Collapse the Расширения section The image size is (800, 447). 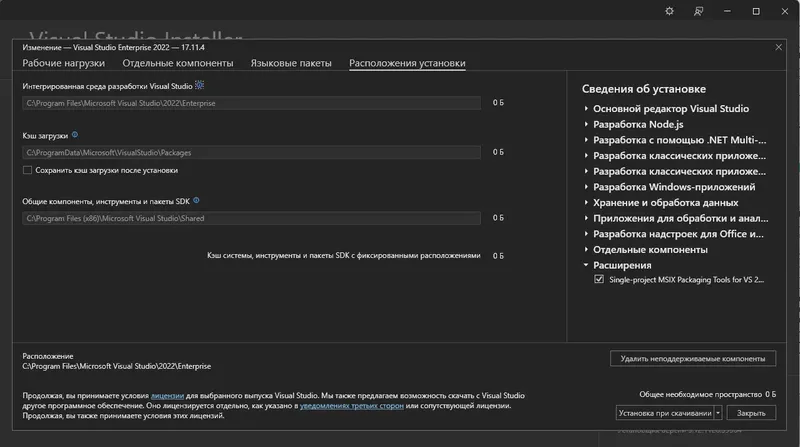(586, 265)
